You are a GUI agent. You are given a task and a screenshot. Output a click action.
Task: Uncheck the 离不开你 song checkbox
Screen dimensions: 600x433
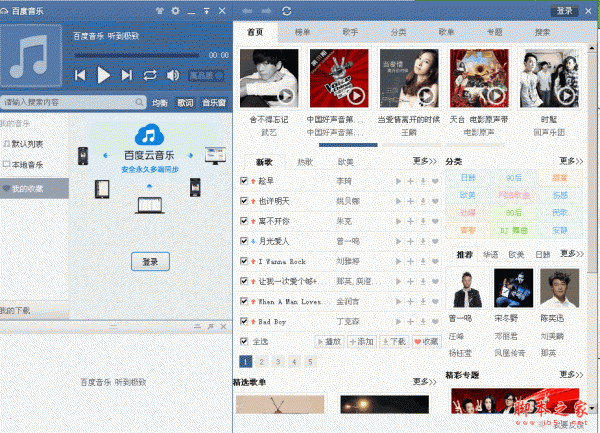tap(244, 221)
